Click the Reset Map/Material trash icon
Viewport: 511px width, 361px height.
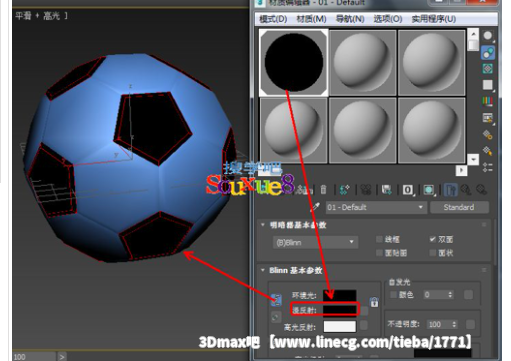point(323,190)
